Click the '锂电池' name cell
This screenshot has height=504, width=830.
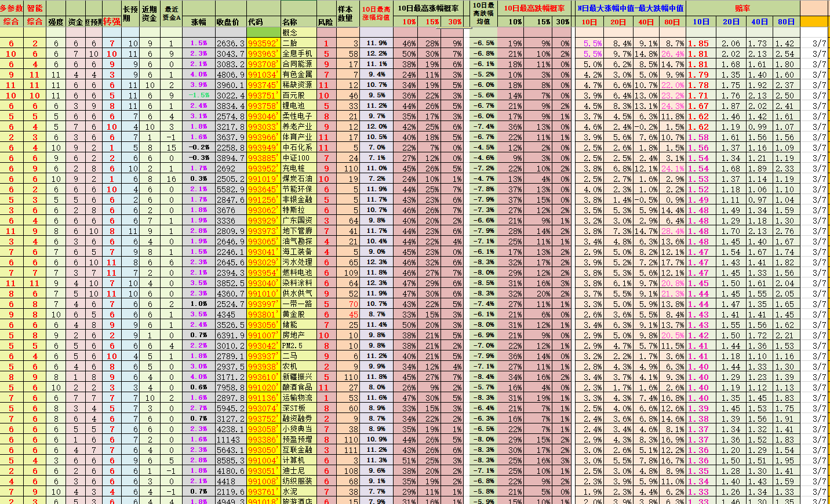pyautogui.click(x=298, y=106)
